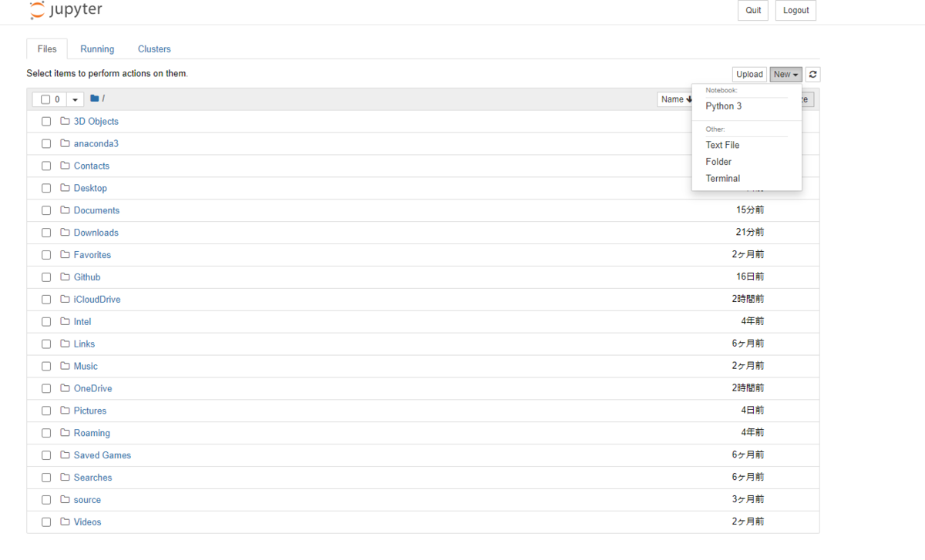Image resolution: width=925 pixels, height=560 pixels.
Task: Click the folder icon beside Intel
Action: [66, 321]
